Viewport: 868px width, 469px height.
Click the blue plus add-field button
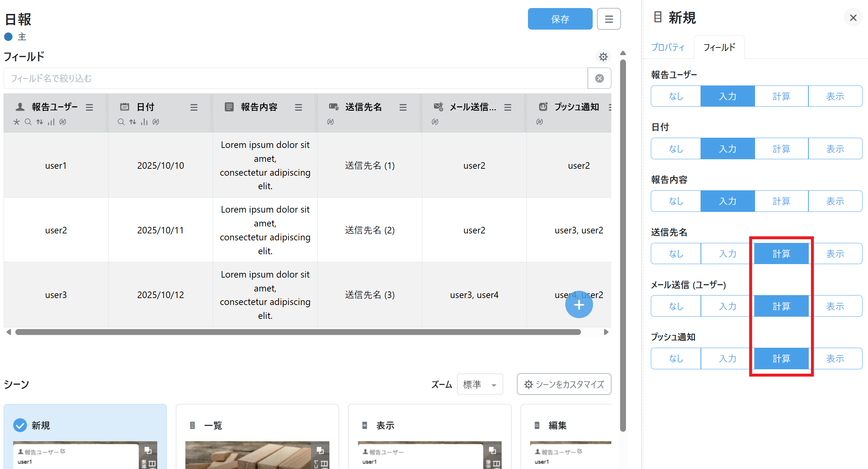point(579,305)
